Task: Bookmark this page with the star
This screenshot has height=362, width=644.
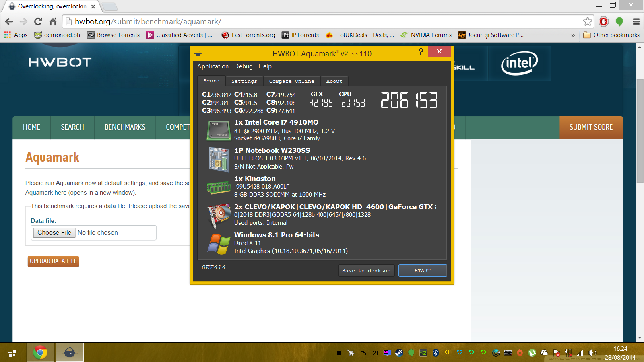Action: 588,21
